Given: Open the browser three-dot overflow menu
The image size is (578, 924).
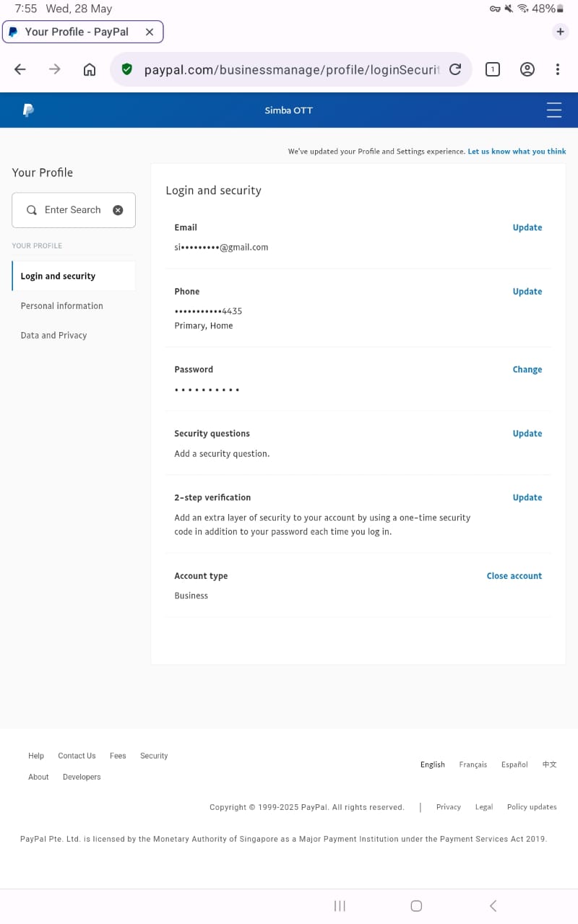Looking at the screenshot, I should [557, 69].
